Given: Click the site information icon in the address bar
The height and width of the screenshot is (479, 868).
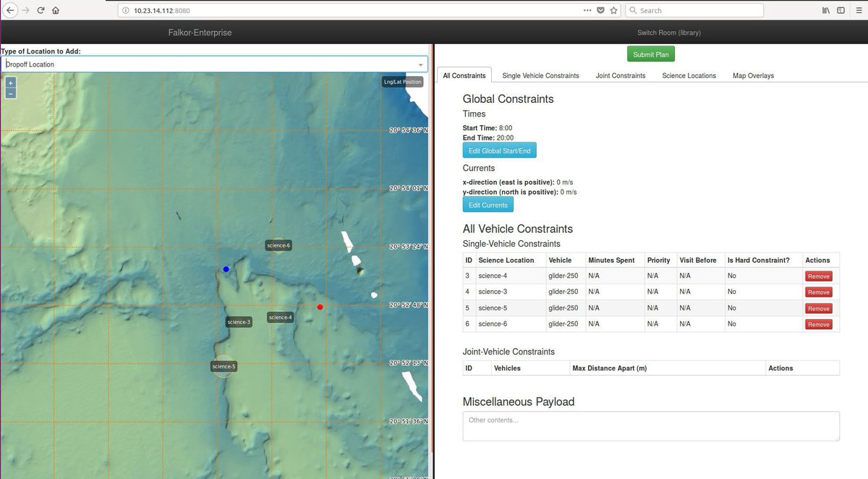Looking at the screenshot, I should point(125,10).
